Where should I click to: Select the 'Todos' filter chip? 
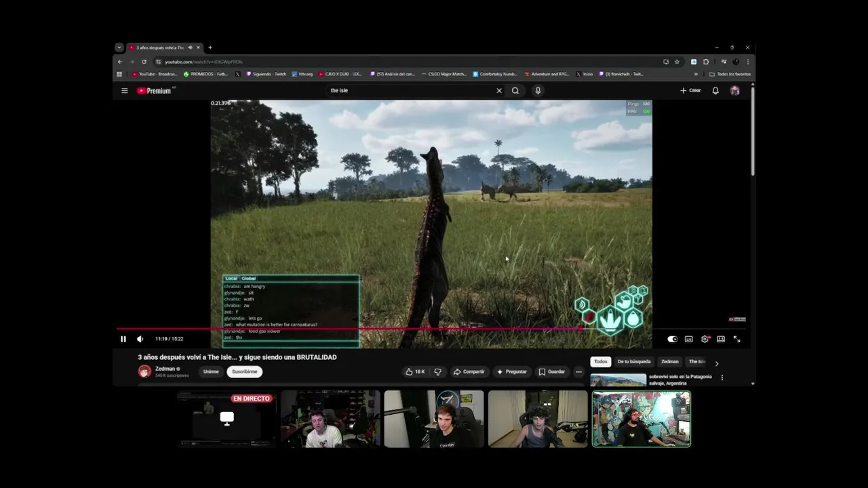tap(601, 362)
